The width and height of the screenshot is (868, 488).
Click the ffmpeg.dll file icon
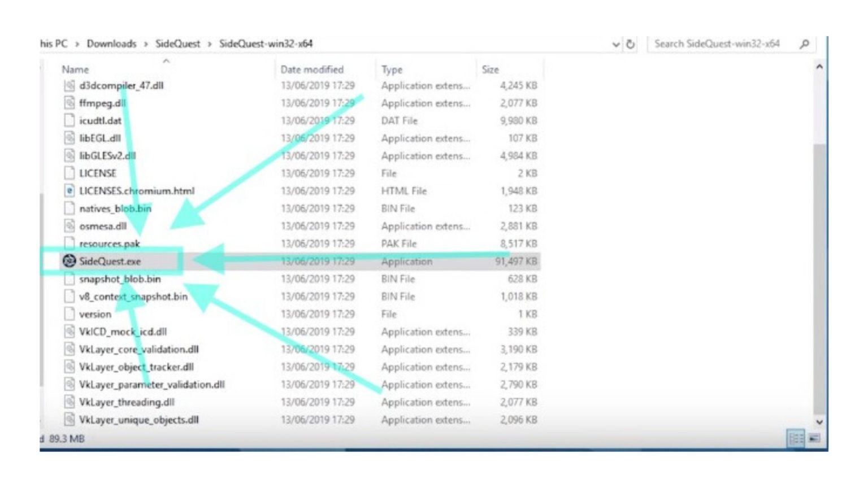click(69, 103)
